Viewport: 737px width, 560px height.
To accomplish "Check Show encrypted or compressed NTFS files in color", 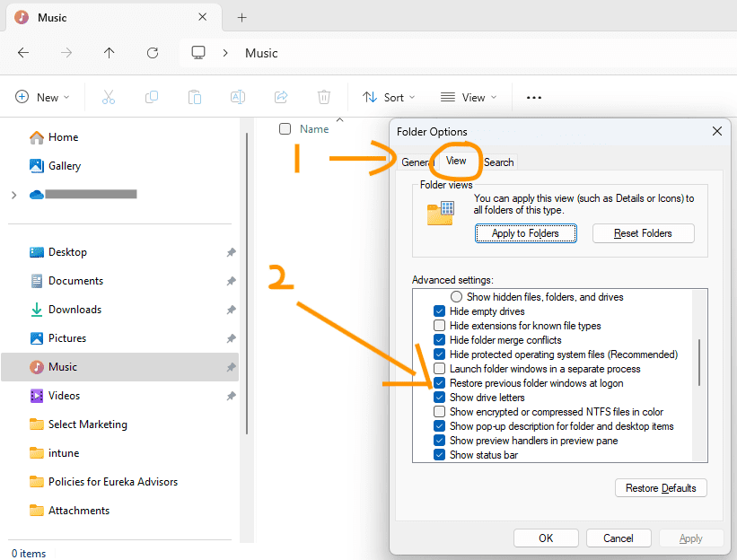I will pyautogui.click(x=440, y=412).
